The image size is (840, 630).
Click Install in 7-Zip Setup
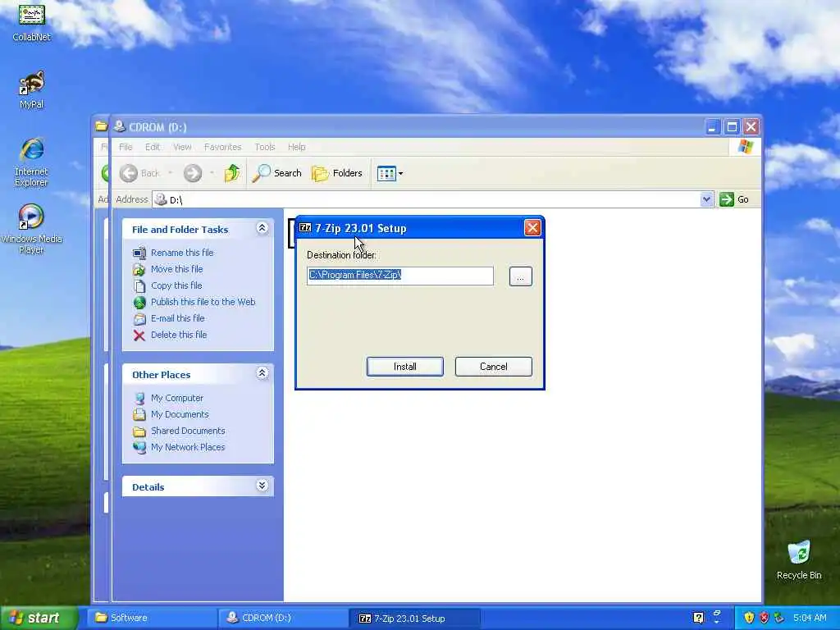point(405,367)
